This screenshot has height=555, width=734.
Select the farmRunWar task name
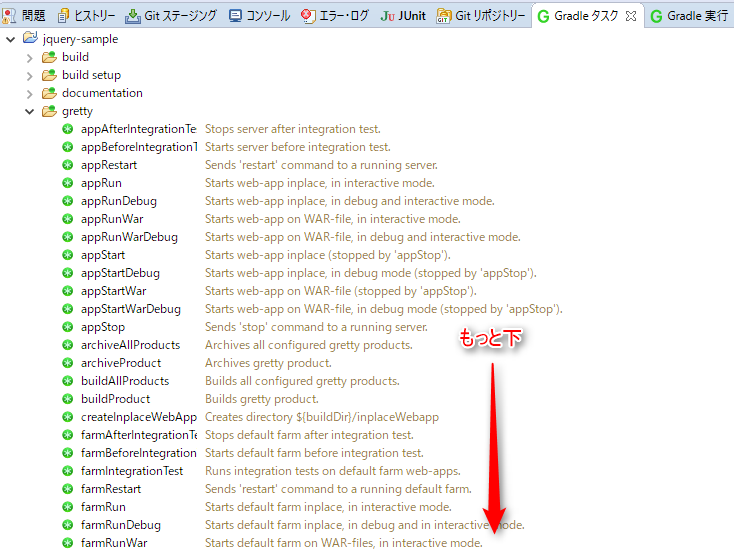coord(114,543)
